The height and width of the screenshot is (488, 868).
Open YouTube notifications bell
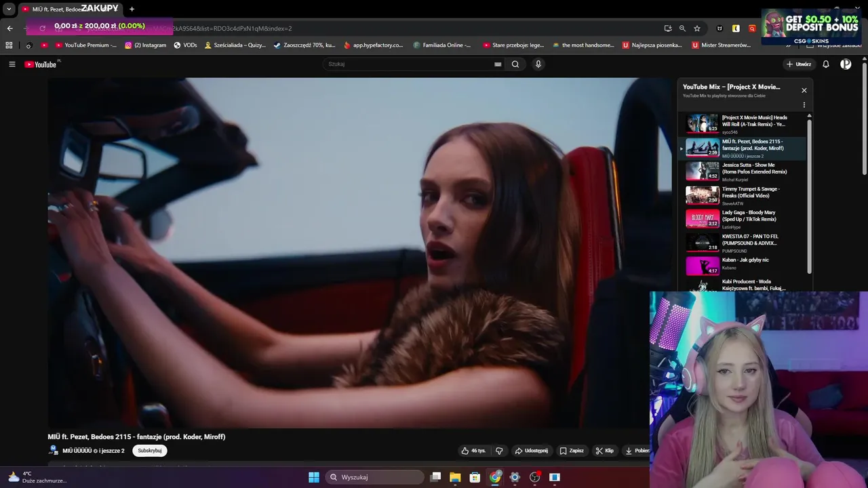click(826, 64)
